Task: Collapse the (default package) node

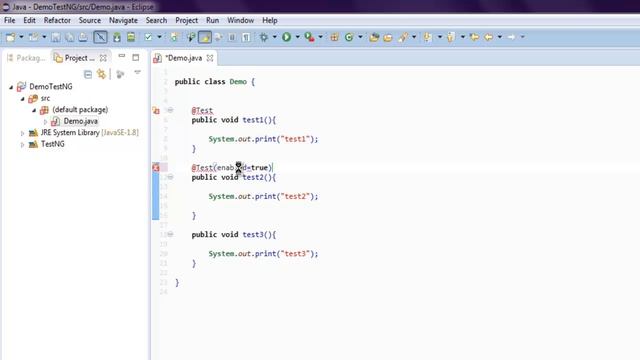Action: 34,110
